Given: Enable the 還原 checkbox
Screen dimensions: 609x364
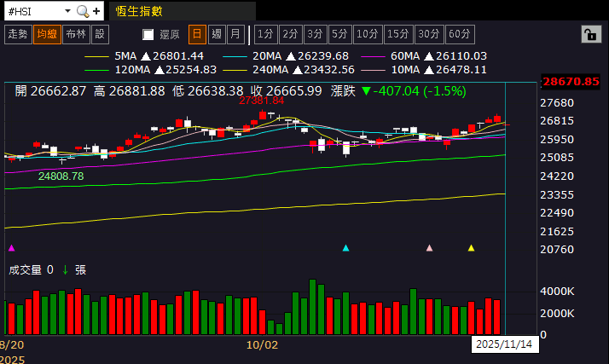Looking at the screenshot, I should (x=148, y=35).
